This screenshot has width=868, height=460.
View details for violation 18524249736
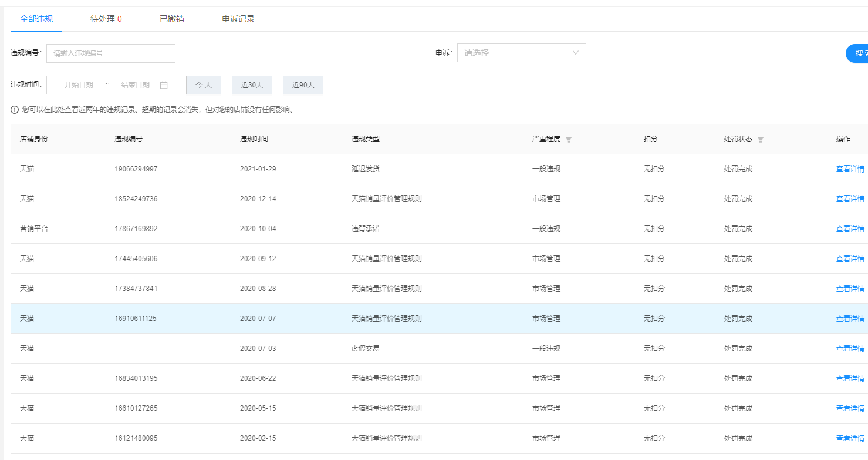tap(850, 199)
